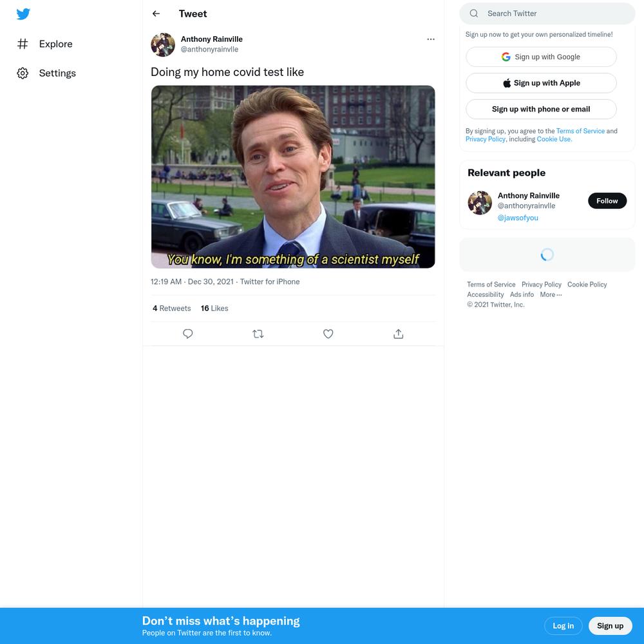This screenshot has height=644, width=644.
Task: Click Sign up on the bottom banner
Action: (610, 626)
